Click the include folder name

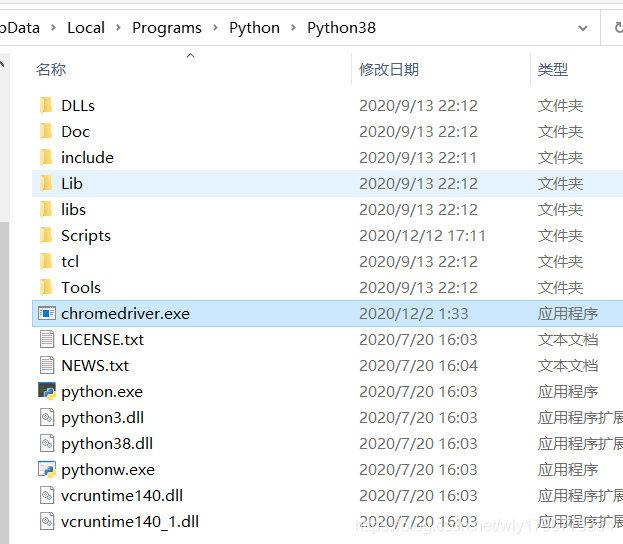[87, 157]
